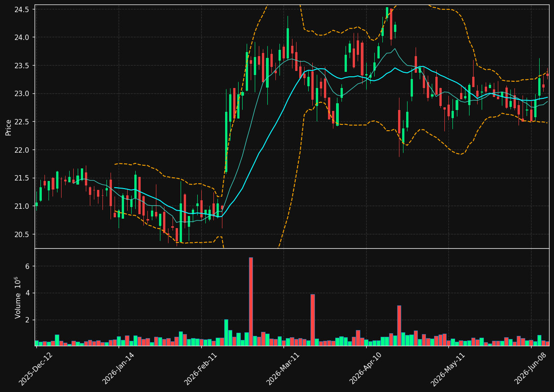Click the 2026-Jun-08 date label
Screen dimensions: 554x392
531,369
